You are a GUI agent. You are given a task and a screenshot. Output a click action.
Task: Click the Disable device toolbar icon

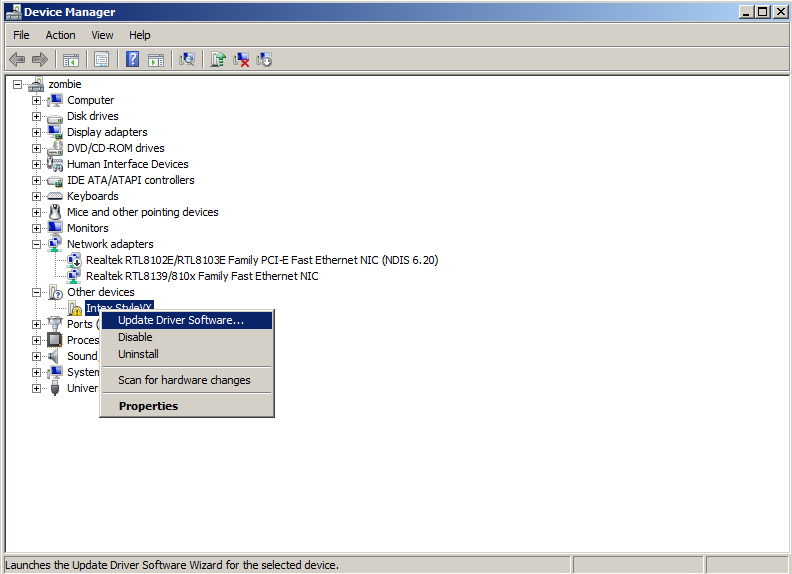264,60
